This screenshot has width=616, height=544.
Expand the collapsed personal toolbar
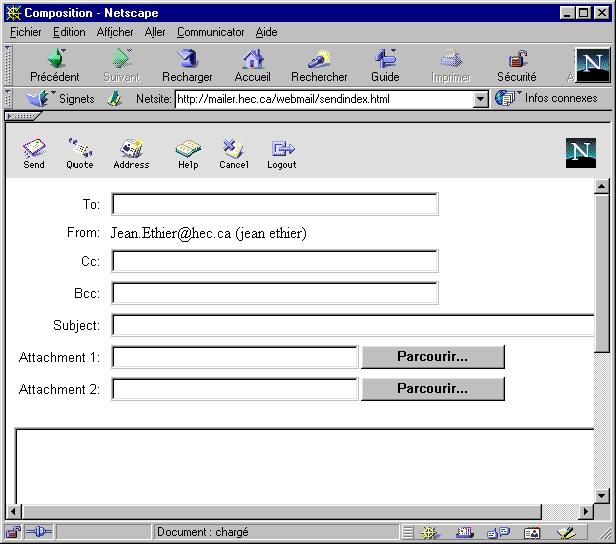[22, 116]
